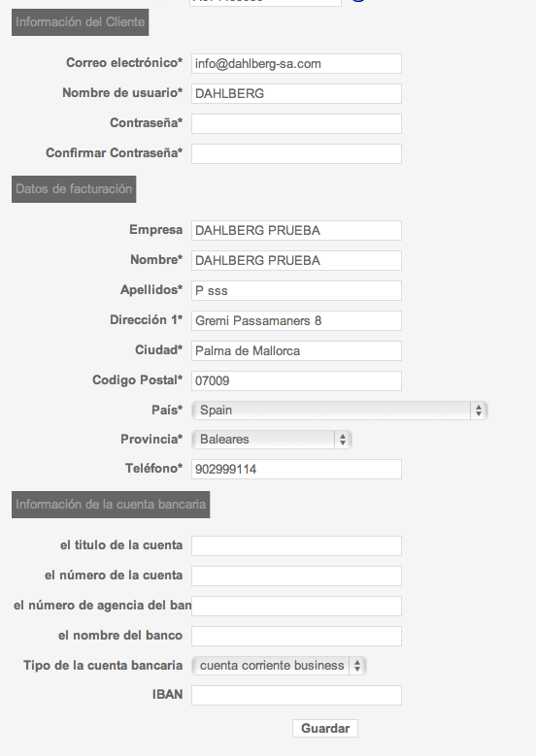The image size is (536, 756).
Task: Click the Codigo Postal field
Action: click(296, 380)
